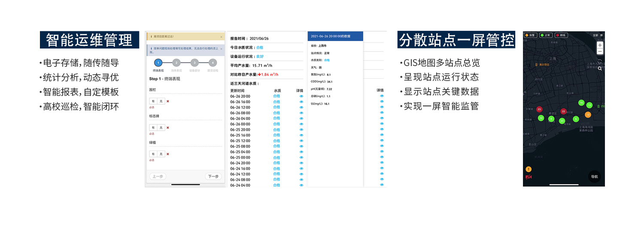Click the orange station marker numbered 12
The width and height of the screenshot is (644, 229).
click(x=588, y=114)
